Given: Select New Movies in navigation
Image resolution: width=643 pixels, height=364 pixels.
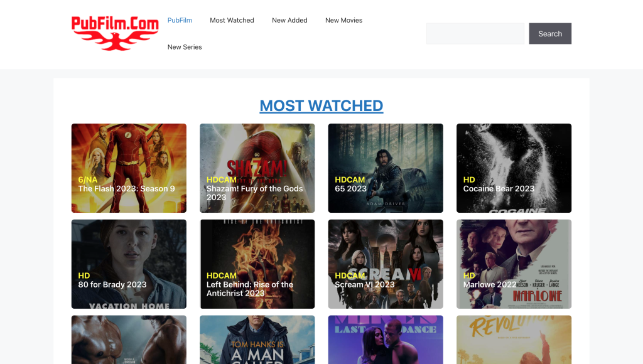Looking at the screenshot, I should point(343,20).
